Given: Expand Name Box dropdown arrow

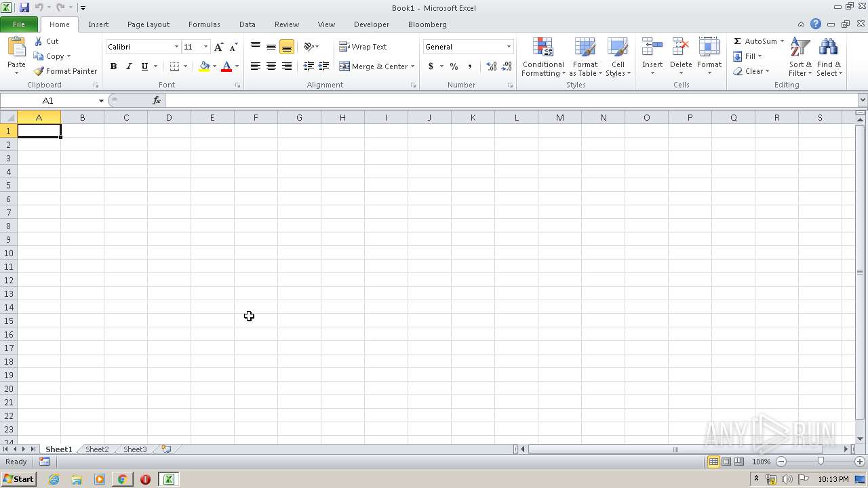Looking at the screenshot, I should point(101,100).
